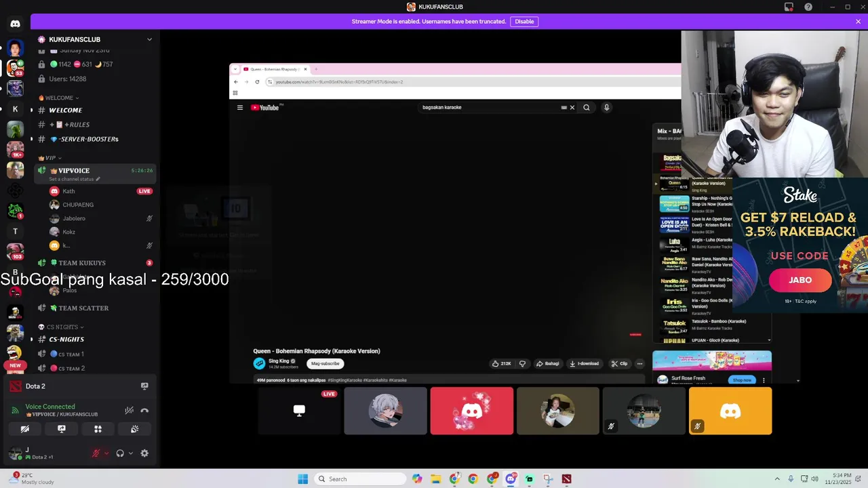
Task: Open the Dota 2 taskbar icon
Action: pyautogui.click(x=566, y=479)
